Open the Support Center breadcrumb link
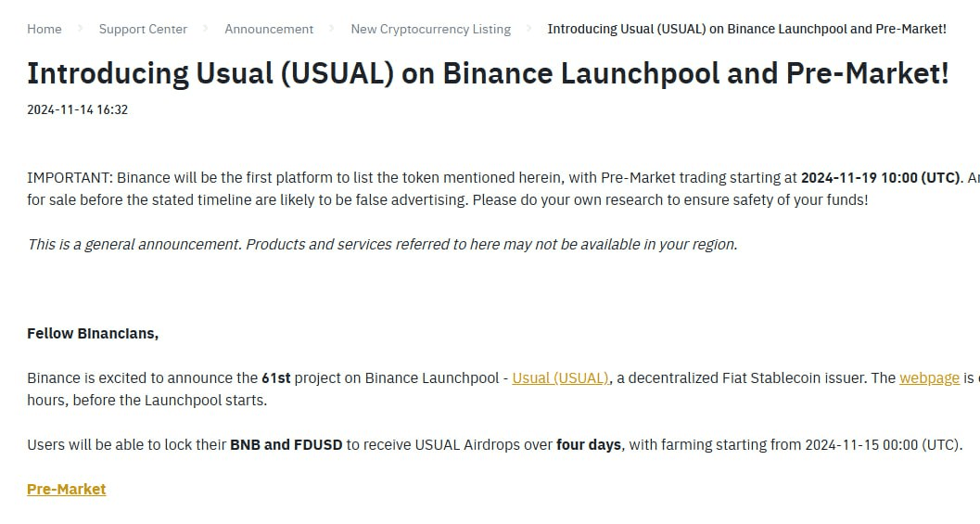This screenshot has width=980, height=524. 143,29
